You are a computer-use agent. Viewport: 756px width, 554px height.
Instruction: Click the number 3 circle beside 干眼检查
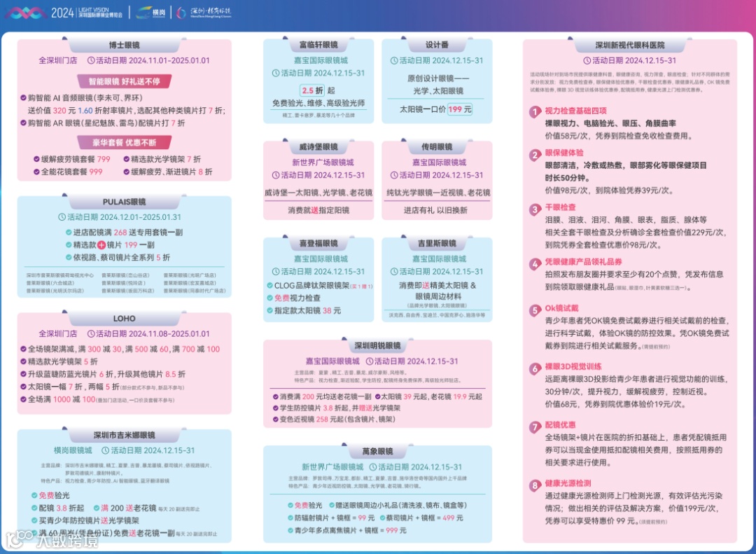(535, 209)
